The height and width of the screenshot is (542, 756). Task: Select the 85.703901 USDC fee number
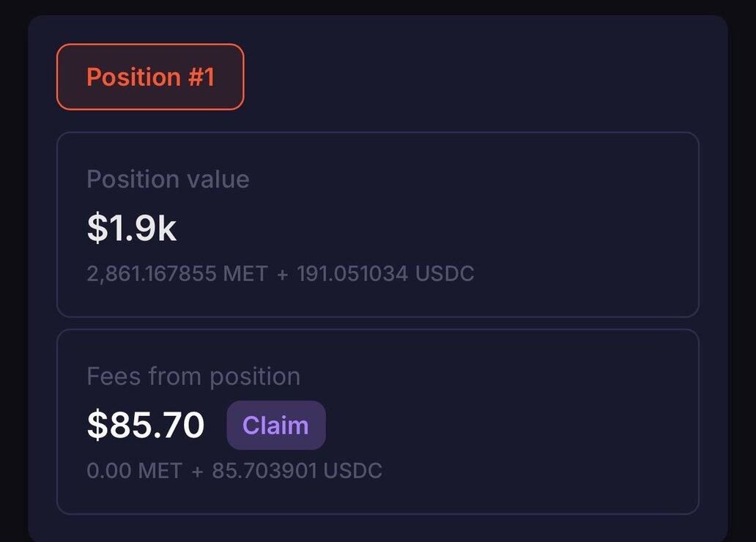coord(264,470)
